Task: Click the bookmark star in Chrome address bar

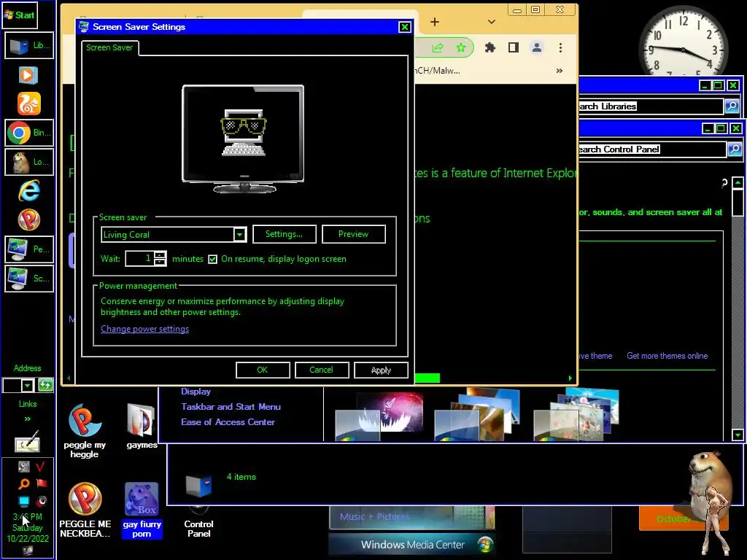Action: point(461,47)
